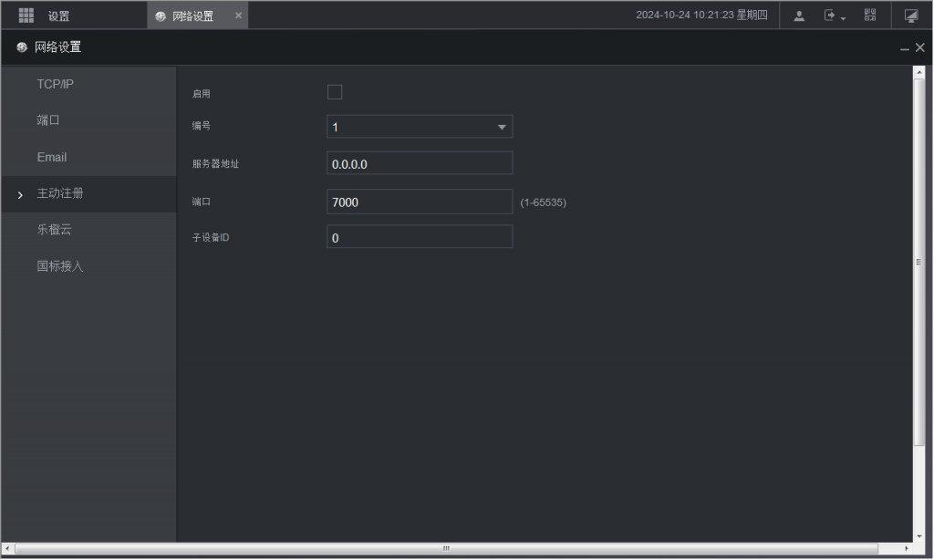Click the 网络设置 panel header icon
934x560 pixels.
click(x=22, y=47)
